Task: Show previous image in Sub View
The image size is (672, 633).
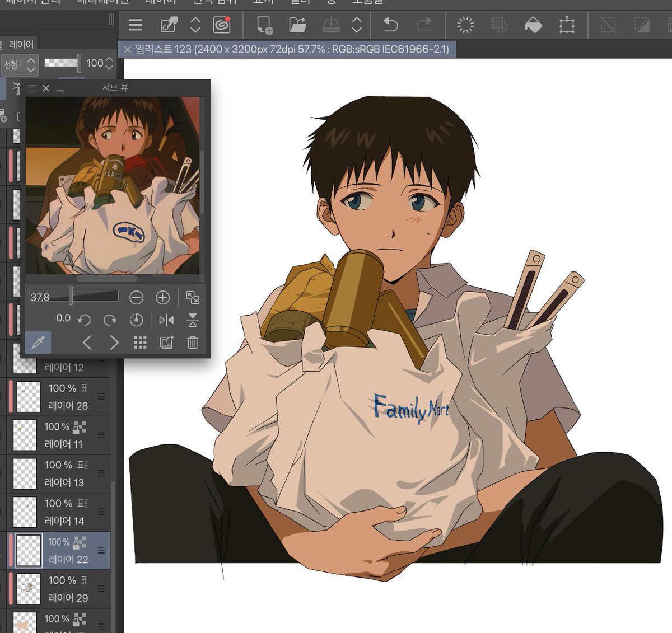Action: tap(87, 342)
